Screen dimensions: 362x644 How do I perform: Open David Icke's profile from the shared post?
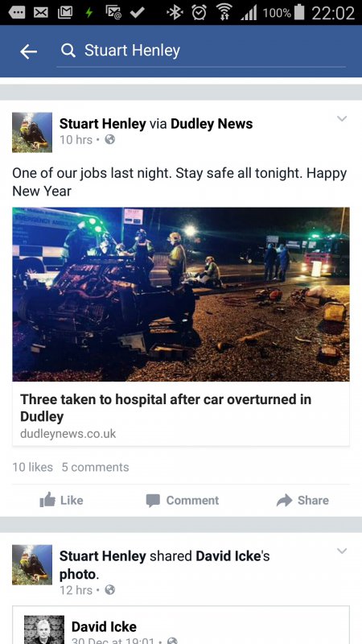pyautogui.click(x=104, y=627)
